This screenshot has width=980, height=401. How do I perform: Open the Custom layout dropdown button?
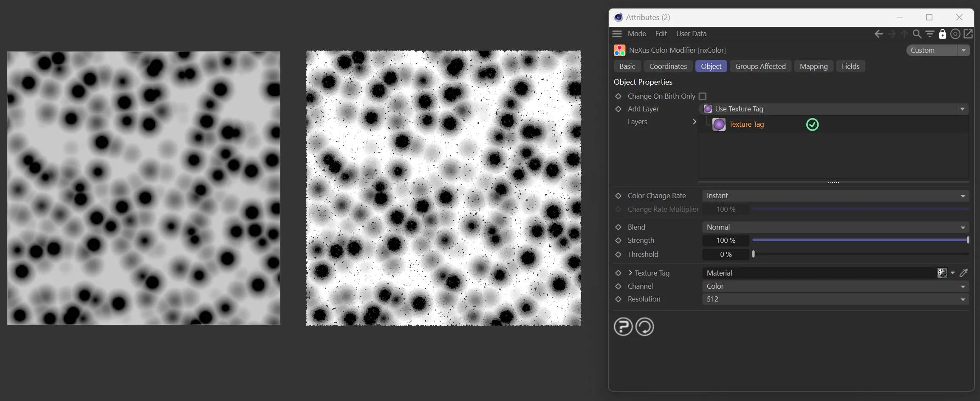tap(963, 50)
